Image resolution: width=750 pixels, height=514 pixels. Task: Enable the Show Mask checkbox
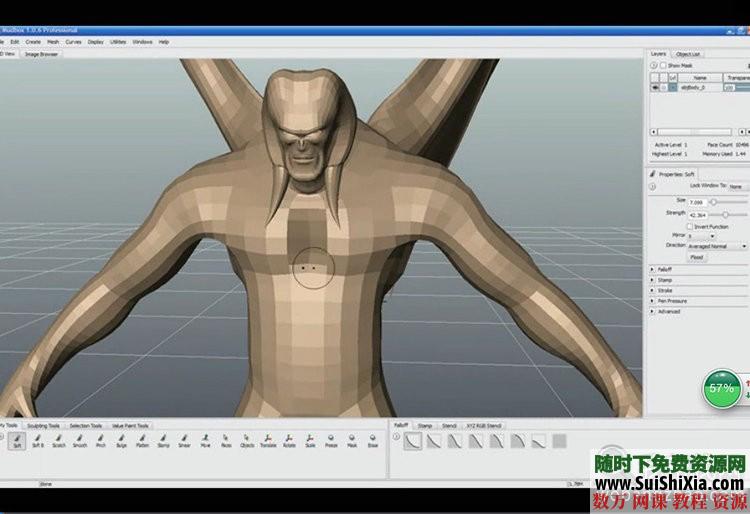click(663, 65)
